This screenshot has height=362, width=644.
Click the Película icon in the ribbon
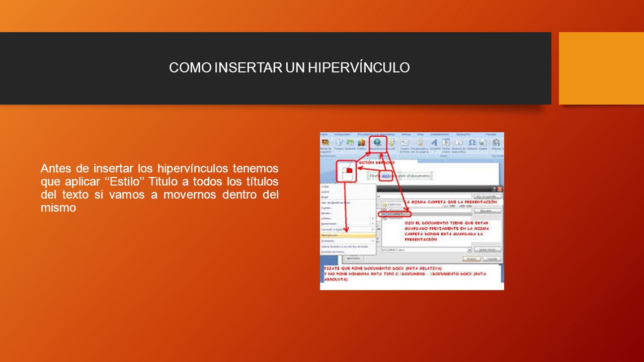tap(496, 142)
